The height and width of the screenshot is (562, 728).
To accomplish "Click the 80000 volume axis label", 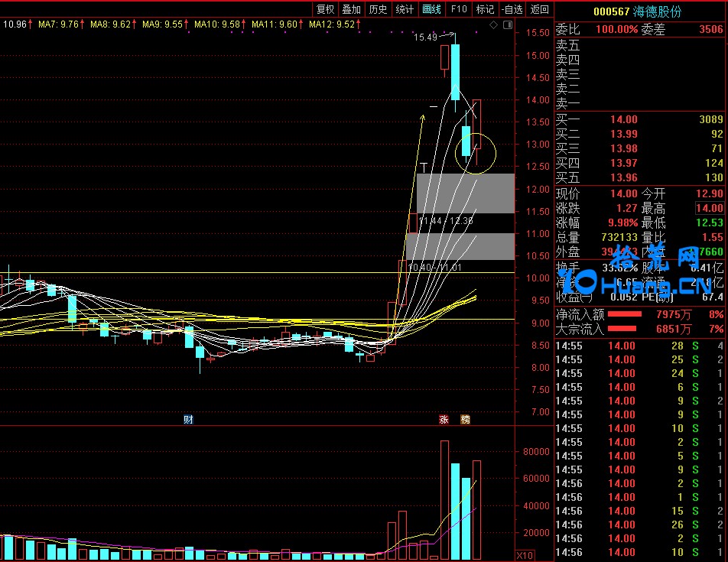I will click(x=536, y=452).
